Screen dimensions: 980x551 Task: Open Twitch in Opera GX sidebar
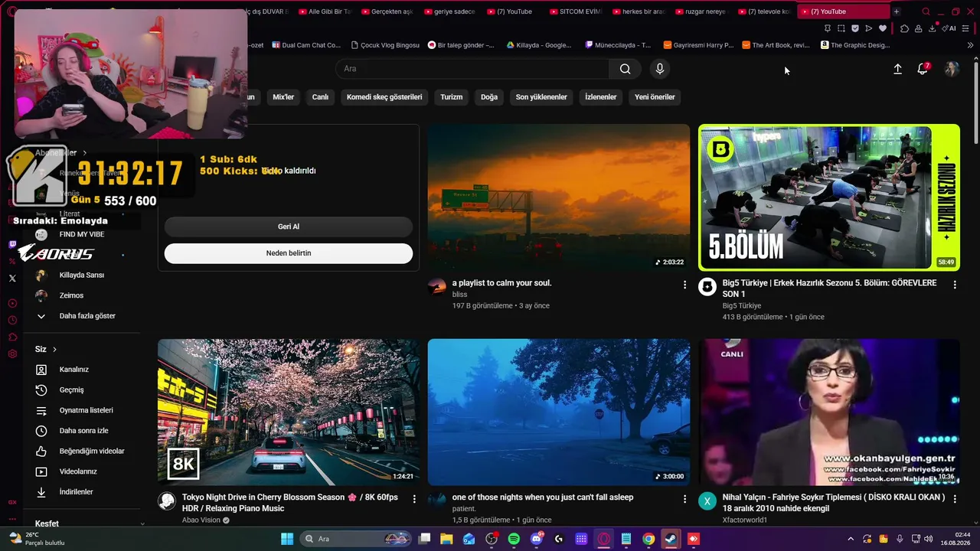12,245
